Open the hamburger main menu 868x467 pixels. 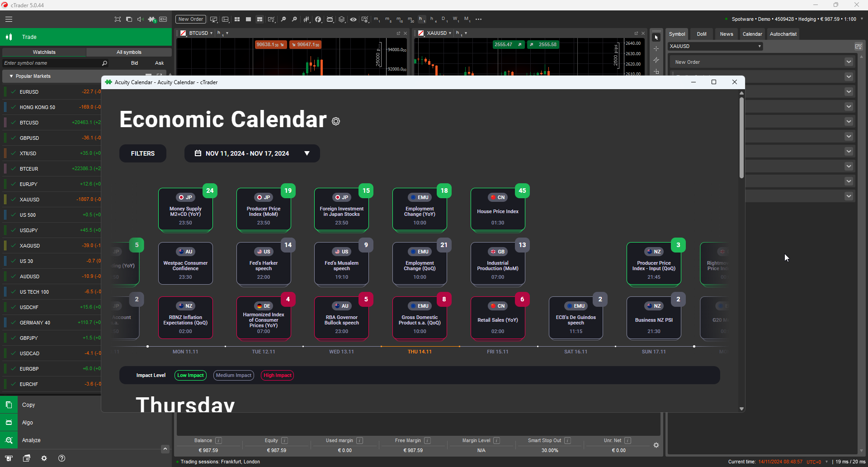(9, 19)
